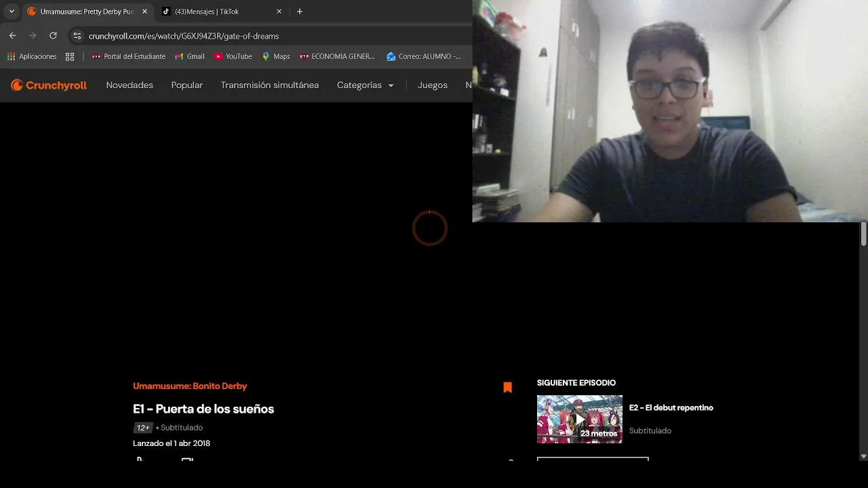Click the video player loading area
The height and width of the screenshot is (488, 868).
(430, 228)
